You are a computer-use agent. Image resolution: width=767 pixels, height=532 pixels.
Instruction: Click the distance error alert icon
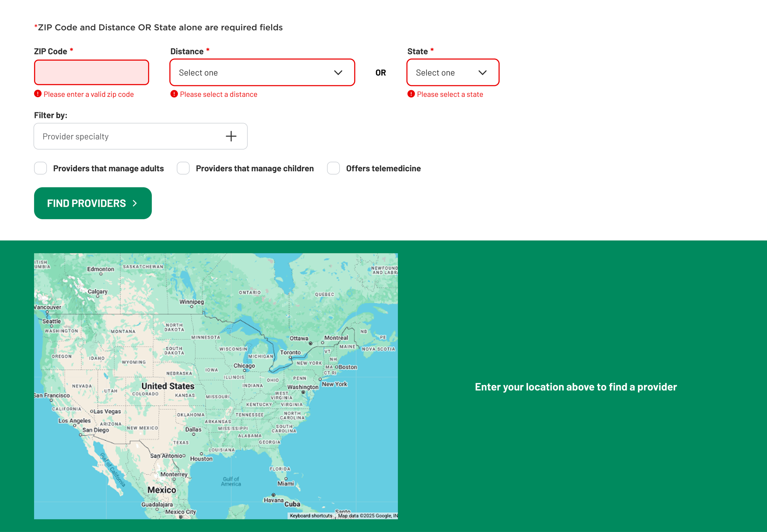tap(174, 94)
